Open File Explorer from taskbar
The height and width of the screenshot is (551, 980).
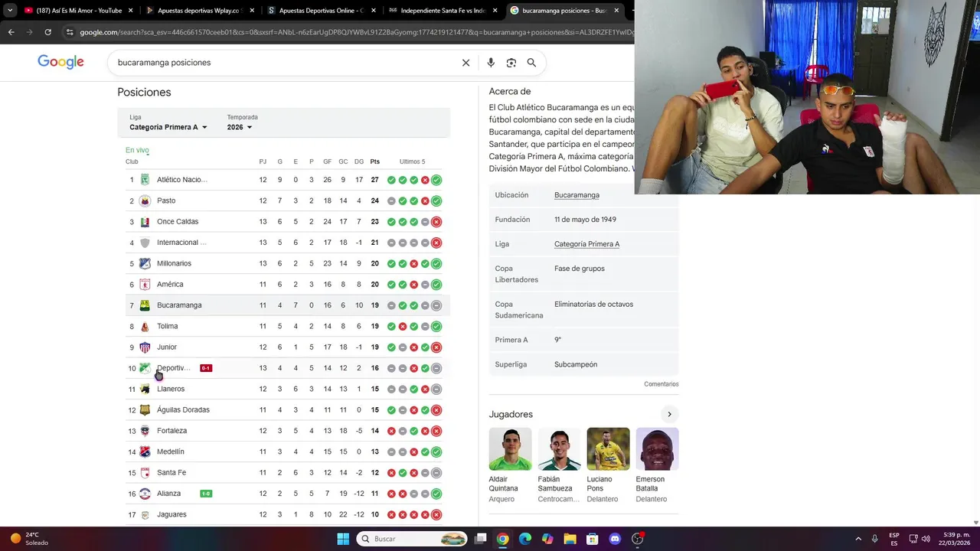click(570, 539)
